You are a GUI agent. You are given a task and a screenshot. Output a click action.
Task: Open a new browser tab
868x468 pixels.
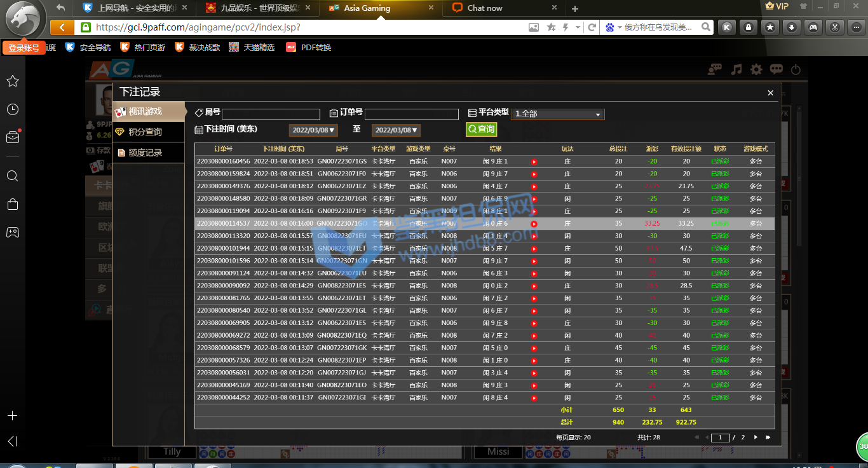pos(575,9)
